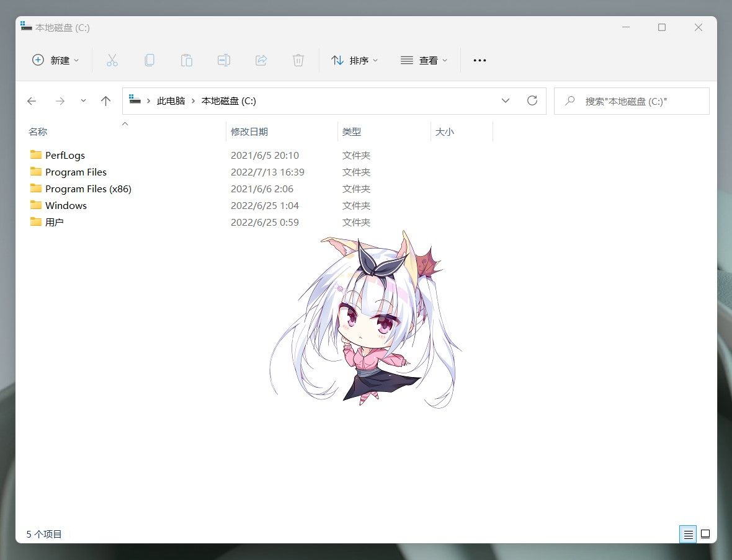
Task: Select the 用户 folder
Action: [54, 223]
